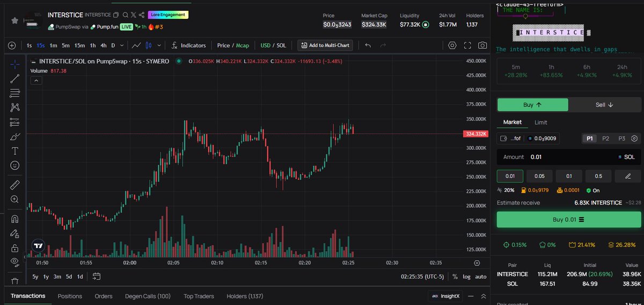Open chart settings hexagon icon
This screenshot has width=644, height=305.
click(452, 46)
